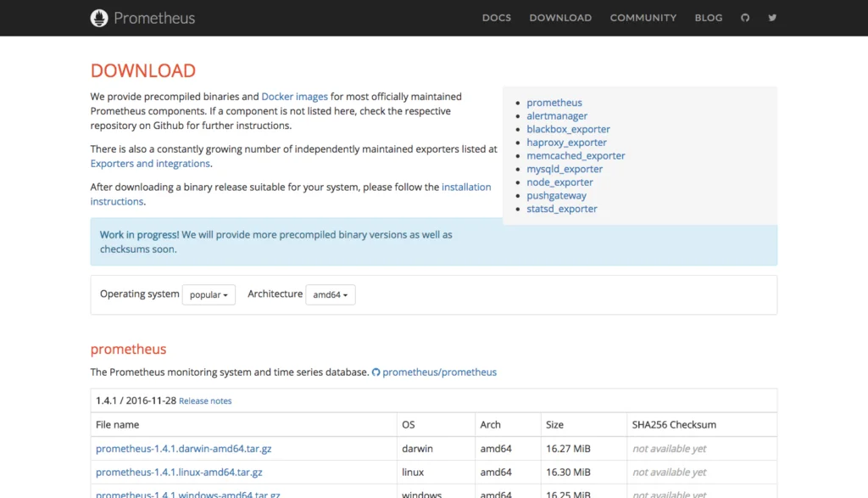Click the Architecture label
This screenshot has height=498, width=868.
275,294
